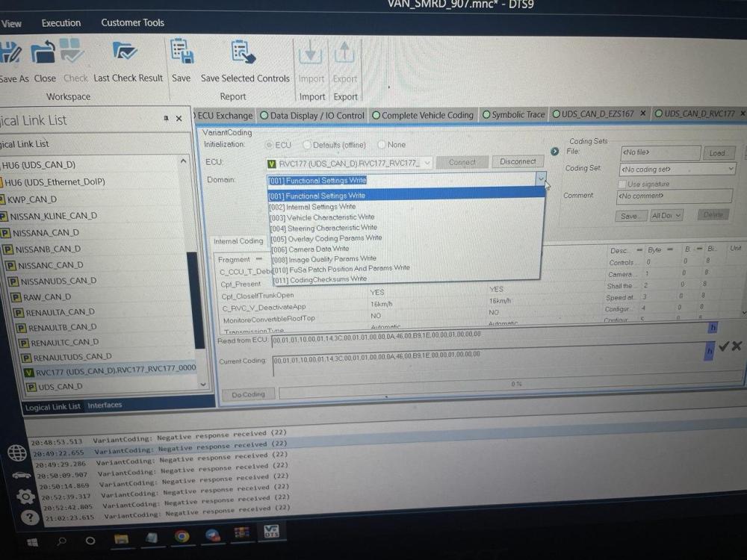The width and height of the screenshot is (747, 560).
Task: Click the X icon beside Current Coding
Action: pyautogui.click(x=737, y=346)
